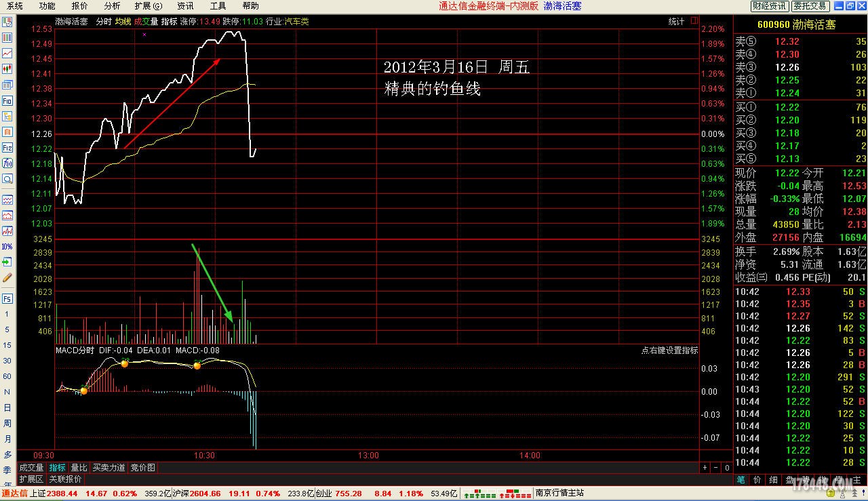This screenshot has width=868, height=501.
Task: Select 30-minute period in sidebar
Action: [x=7, y=361]
